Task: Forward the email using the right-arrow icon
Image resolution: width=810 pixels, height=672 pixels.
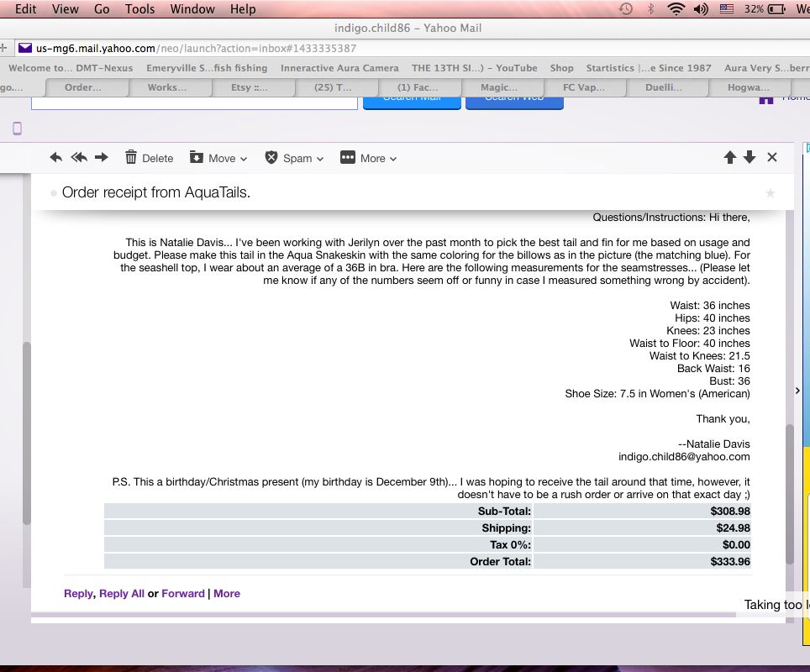Action: [102, 158]
